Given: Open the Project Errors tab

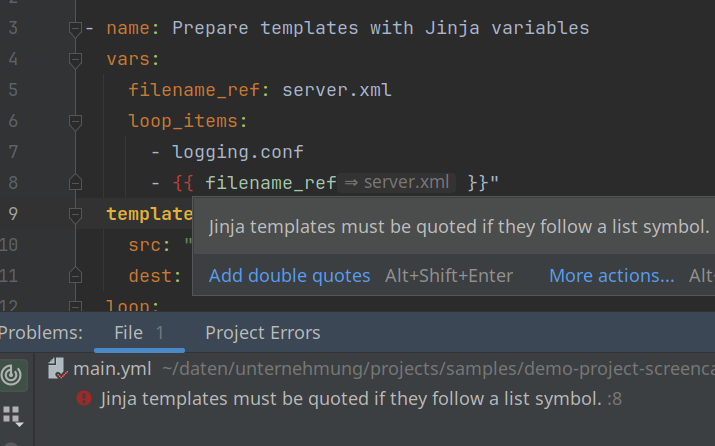Looking at the screenshot, I should [262, 333].
